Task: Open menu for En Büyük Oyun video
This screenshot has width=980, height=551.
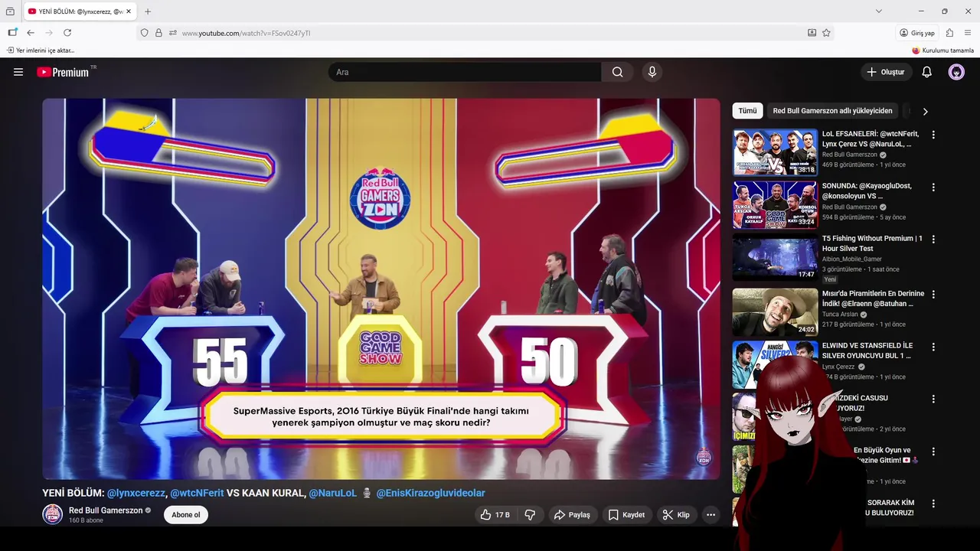Action: [933, 452]
